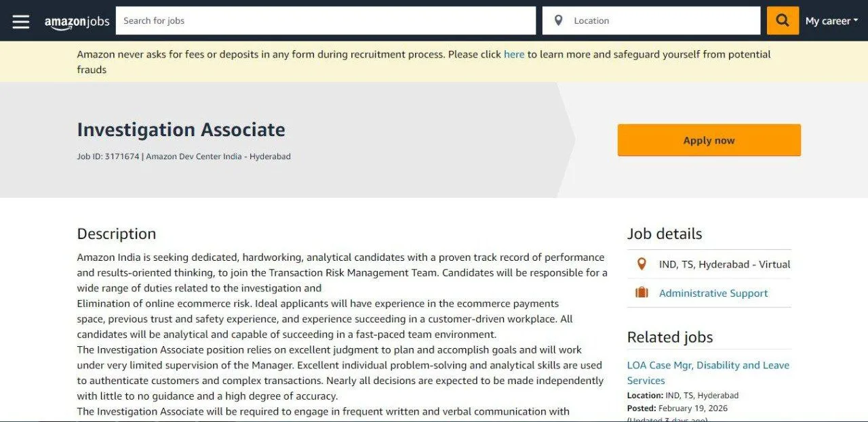Click the briefcase icon beside Administrative Support
The height and width of the screenshot is (422, 868).
[642, 293]
